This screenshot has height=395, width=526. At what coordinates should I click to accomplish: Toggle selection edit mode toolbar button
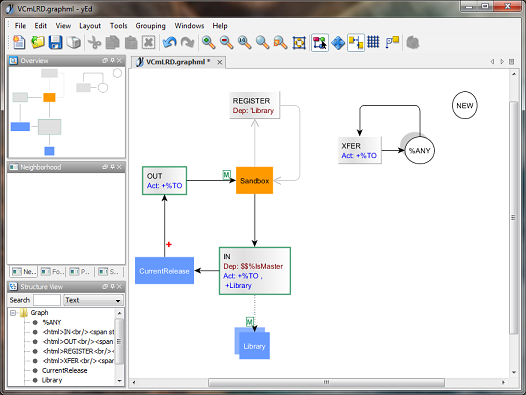tap(320, 43)
